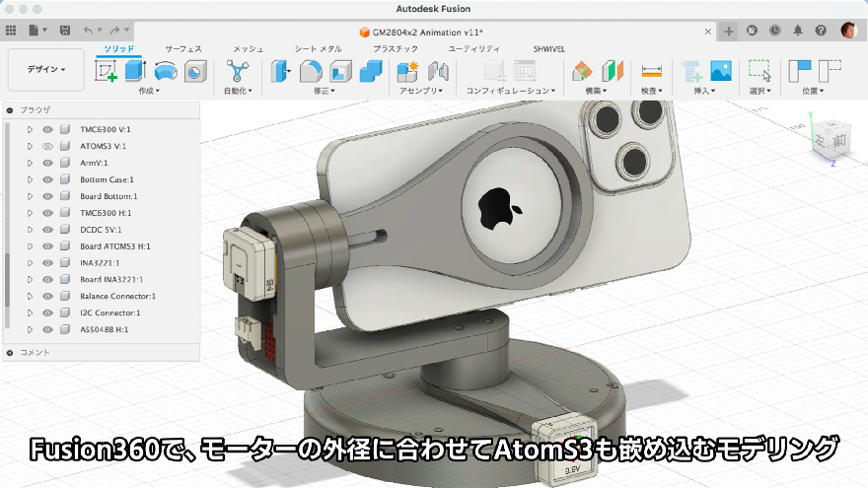
Task: Click the automation fork icon
Action: (x=238, y=71)
